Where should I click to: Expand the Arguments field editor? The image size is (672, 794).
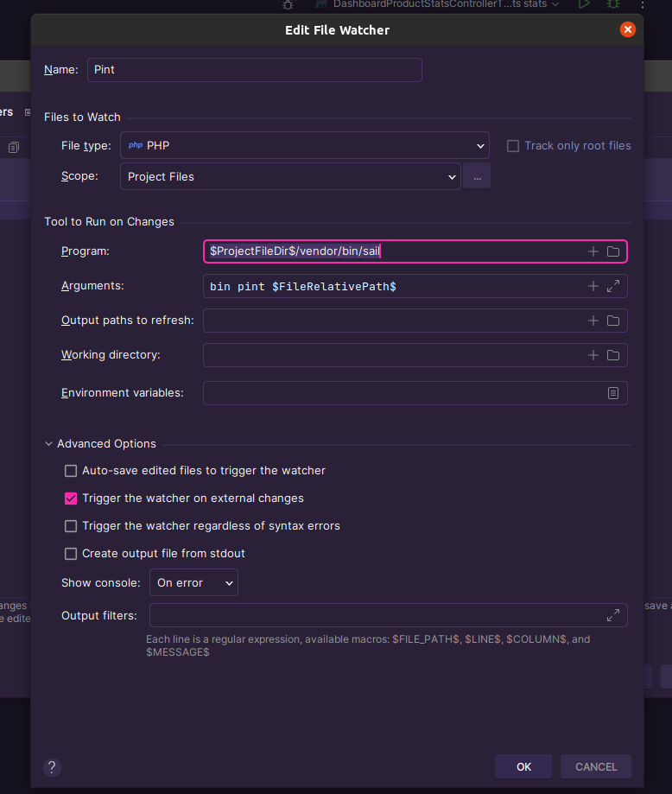[613, 286]
